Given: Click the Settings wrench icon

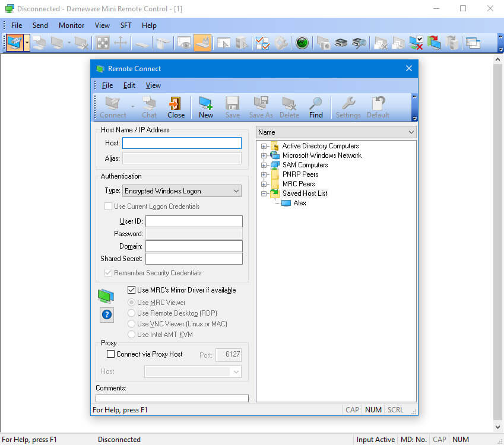Looking at the screenshot, I should pos(348,107).
